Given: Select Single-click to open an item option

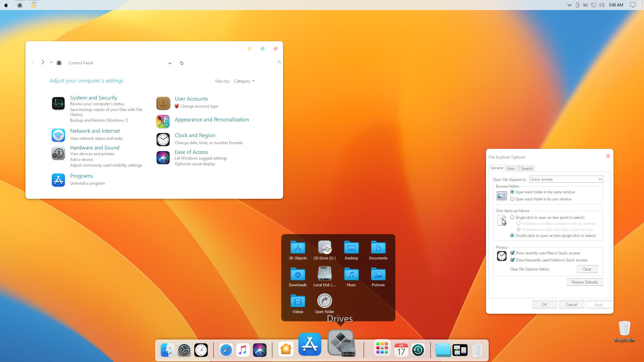Looking at the screenshot, I should click(512, 218).
